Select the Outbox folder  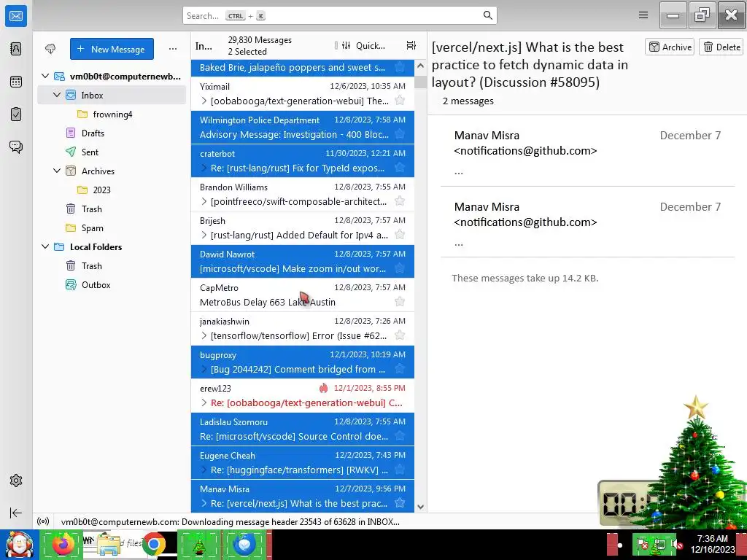click(x=112, y=285)
